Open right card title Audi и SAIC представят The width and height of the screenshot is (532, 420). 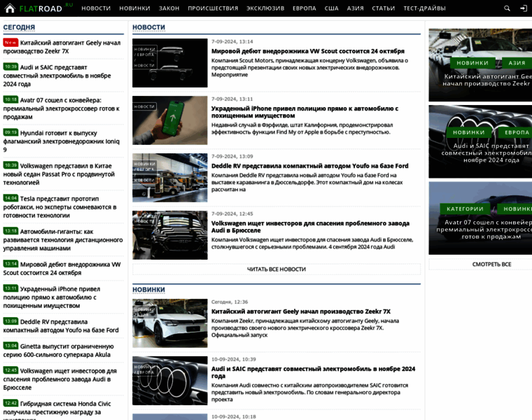click(x=487, y=153)
